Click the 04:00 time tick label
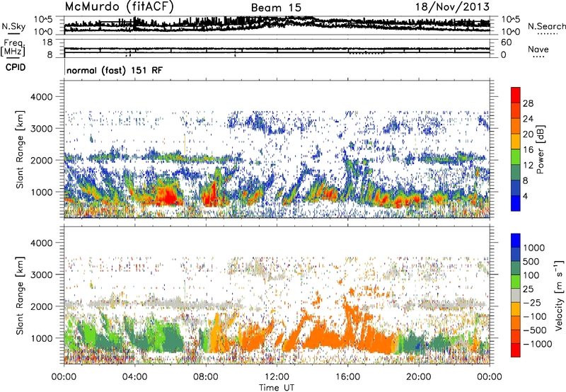566x392 pixels. tap(134, 377)
